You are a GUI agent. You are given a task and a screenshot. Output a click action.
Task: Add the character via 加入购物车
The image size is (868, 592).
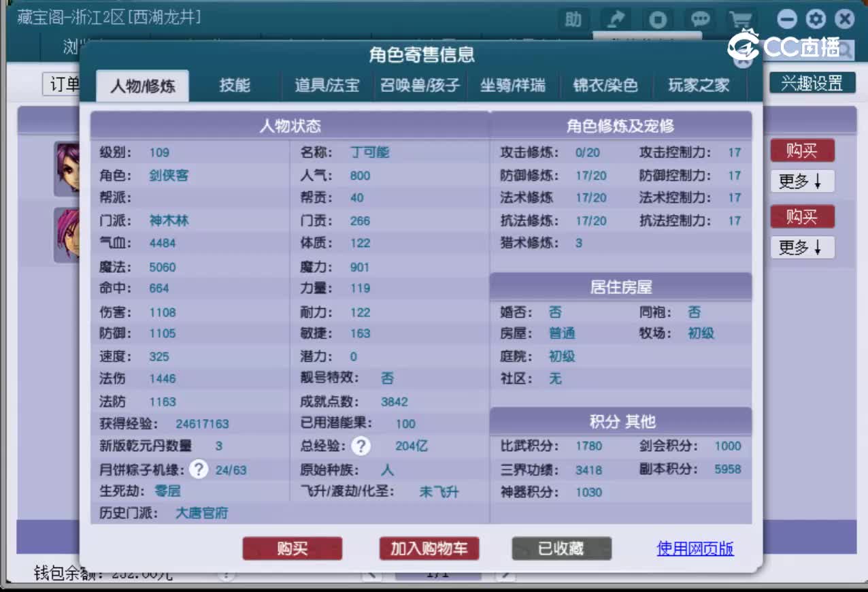click(x=429, y=548)
